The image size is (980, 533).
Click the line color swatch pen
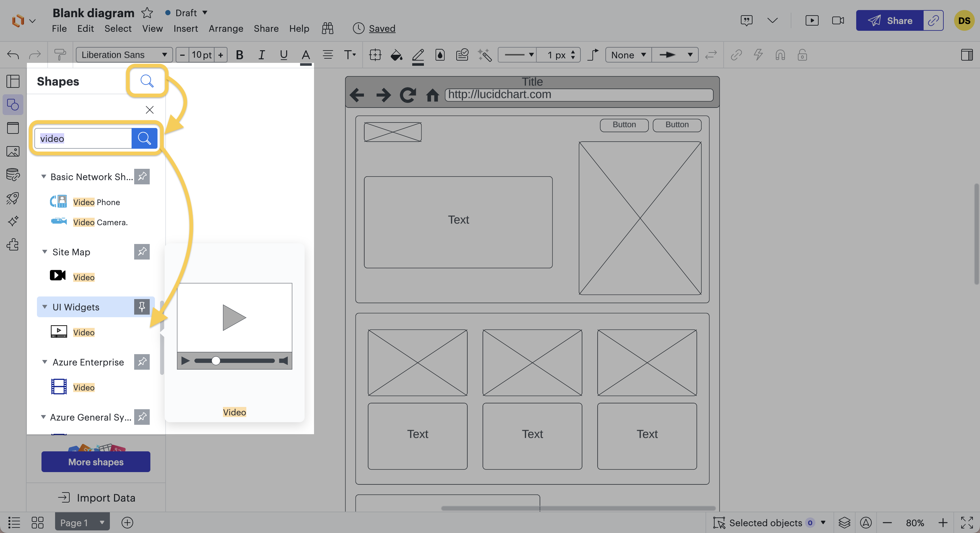418,55
